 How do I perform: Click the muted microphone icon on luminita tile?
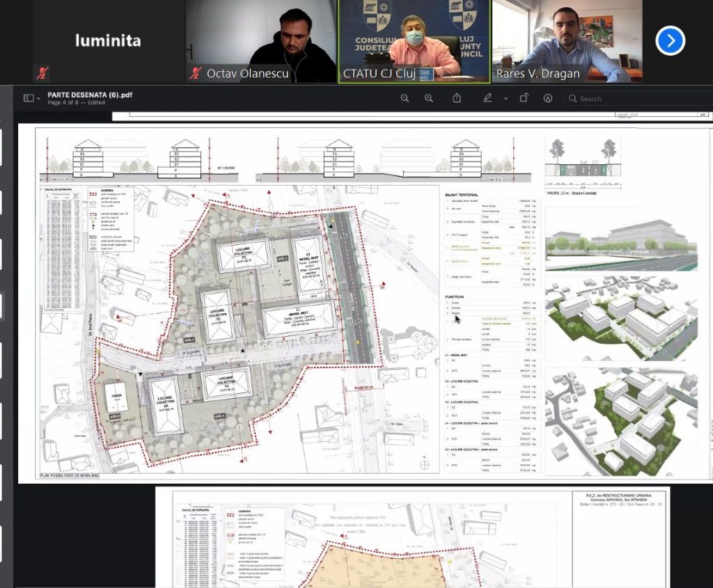tap(42, 72)
